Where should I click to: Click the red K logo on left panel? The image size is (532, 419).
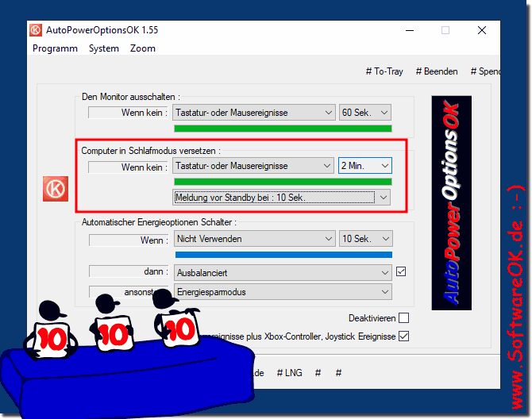pyautogui.click(x=56, y=189)
